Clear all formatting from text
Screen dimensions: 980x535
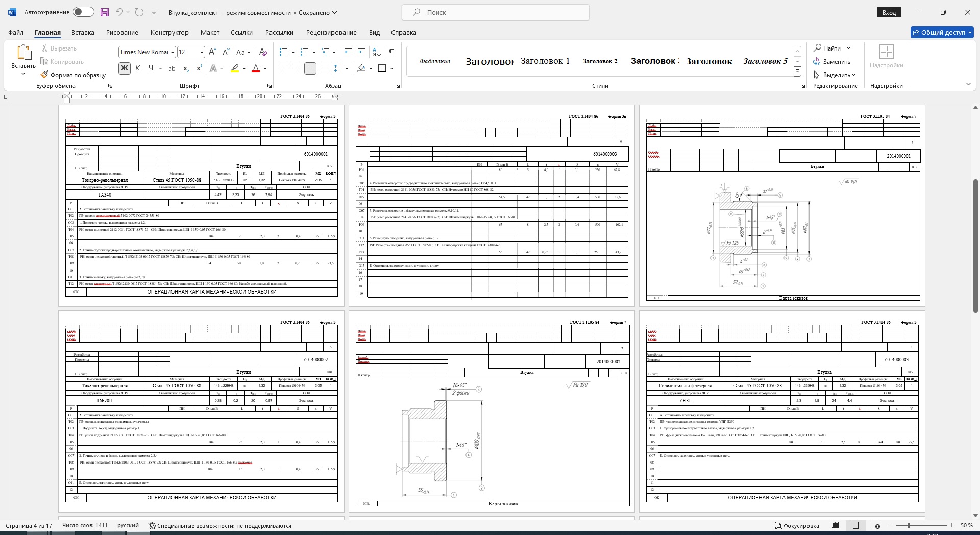pyautogui.click(x=263, y=52)
